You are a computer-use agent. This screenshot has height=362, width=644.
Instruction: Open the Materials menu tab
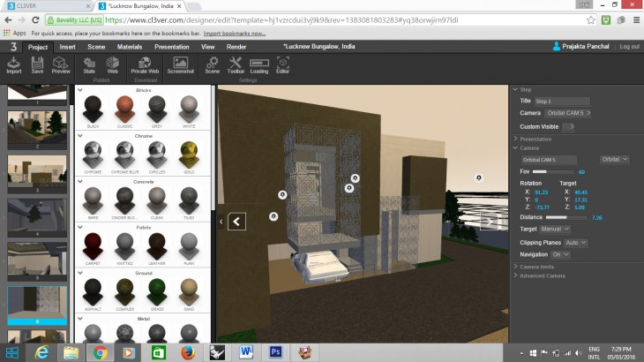pos(130,47)
